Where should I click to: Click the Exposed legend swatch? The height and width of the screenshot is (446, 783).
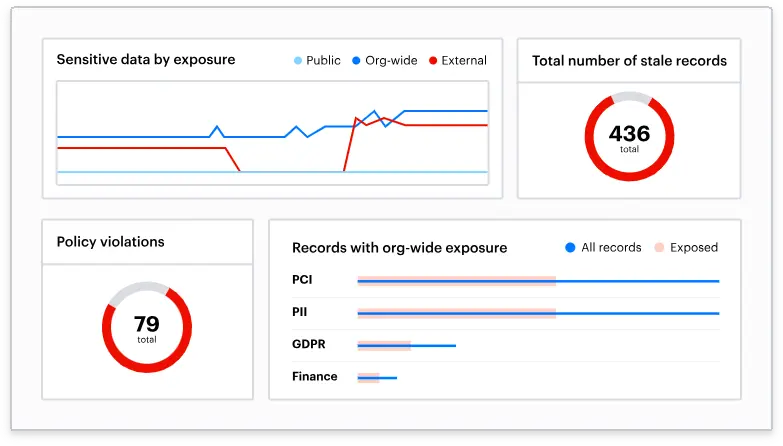point(659,247)
